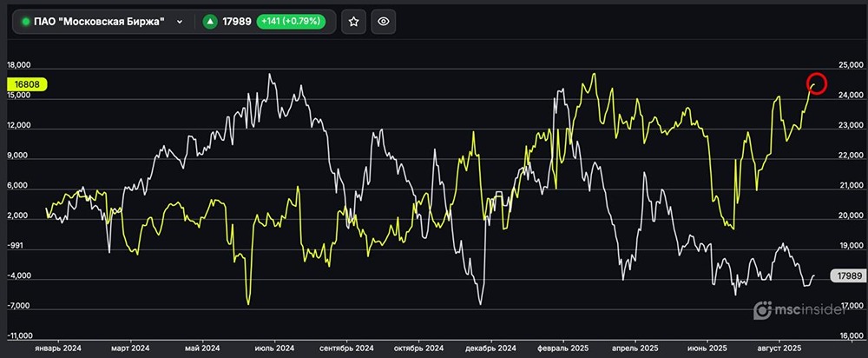Click the декабрь 2024 date label
Image resolution: width=868 pixels, height=358 pixels.
pyautogui.click(x=491, y=348)
